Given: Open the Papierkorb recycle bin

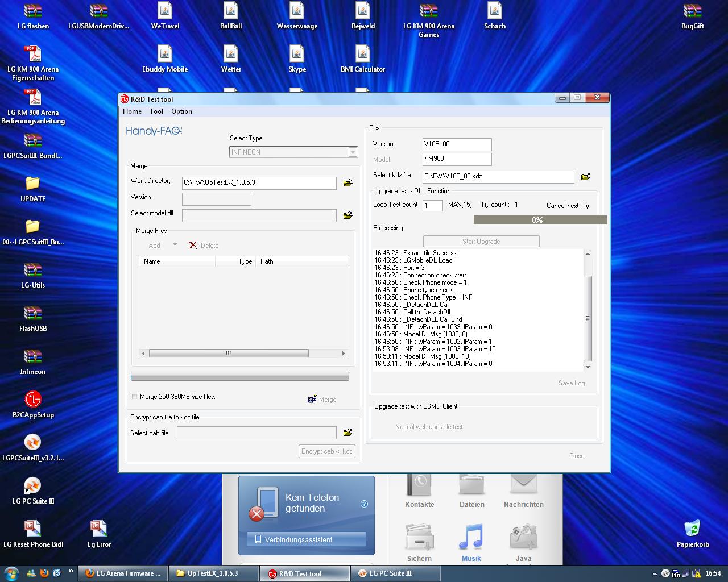Looking at the screenshot, I should click(693, 534).
